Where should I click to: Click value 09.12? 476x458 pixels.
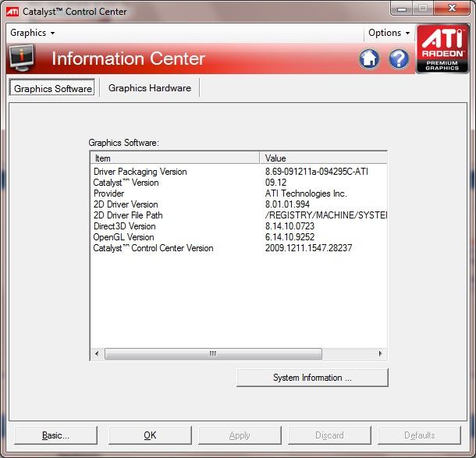pyautogui.click(x=275, y=183)
